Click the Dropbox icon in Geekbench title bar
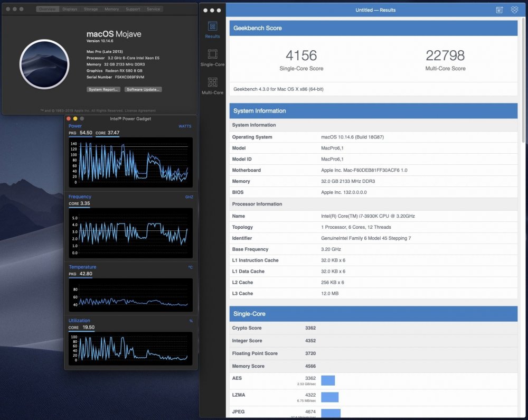Viewport: 528px width, 420px height. coord(514,10)
